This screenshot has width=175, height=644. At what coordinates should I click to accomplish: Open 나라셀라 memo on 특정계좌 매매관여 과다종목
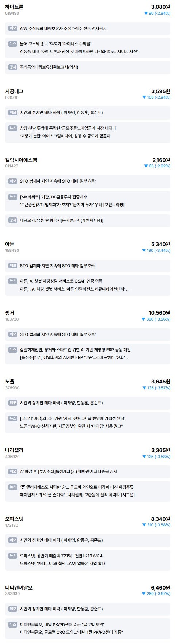coord(88,471)
